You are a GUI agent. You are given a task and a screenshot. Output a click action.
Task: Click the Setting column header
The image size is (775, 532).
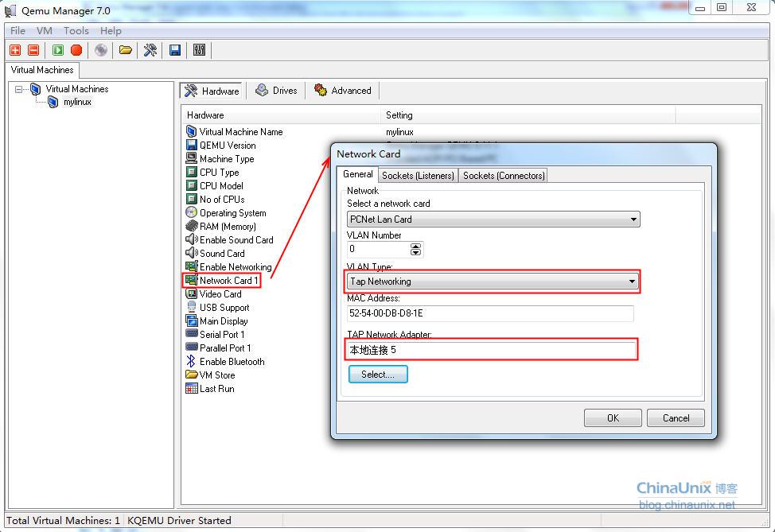tap(528, 115)
